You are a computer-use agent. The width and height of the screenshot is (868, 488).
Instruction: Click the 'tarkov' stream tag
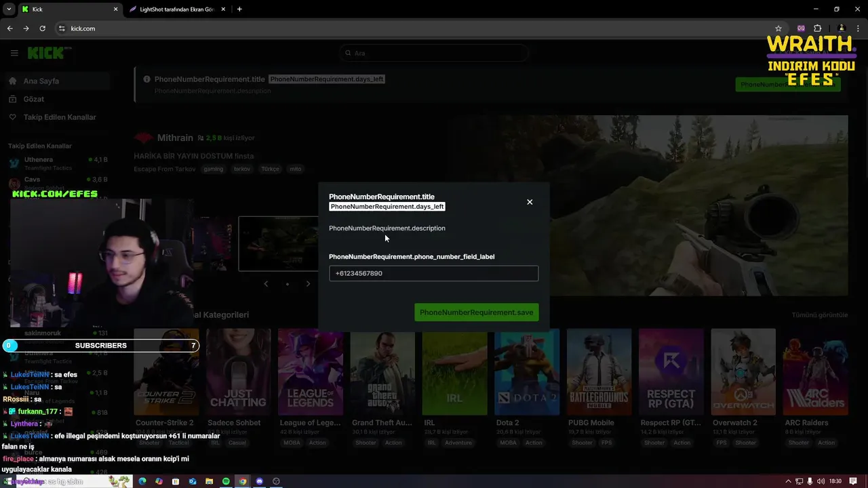[242, 169]
